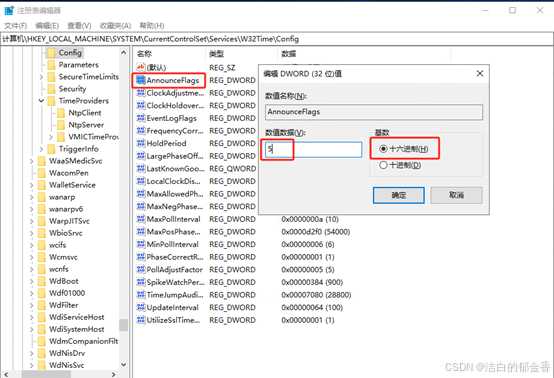The height and width of the screenshot is (378, 554).
Task: Click the tree pane scroll up arrow
Action: click(x=123, y=53)
